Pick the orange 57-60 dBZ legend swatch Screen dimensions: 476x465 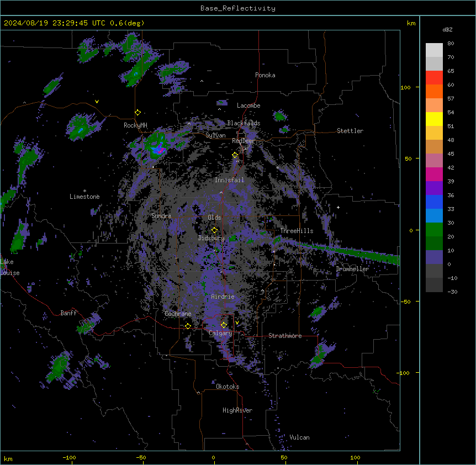pyautogui.click(x=434, y=91)
